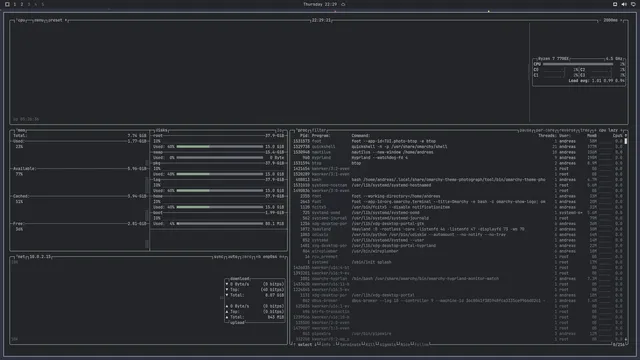Click signals in the proc footer

coord(387,344)
